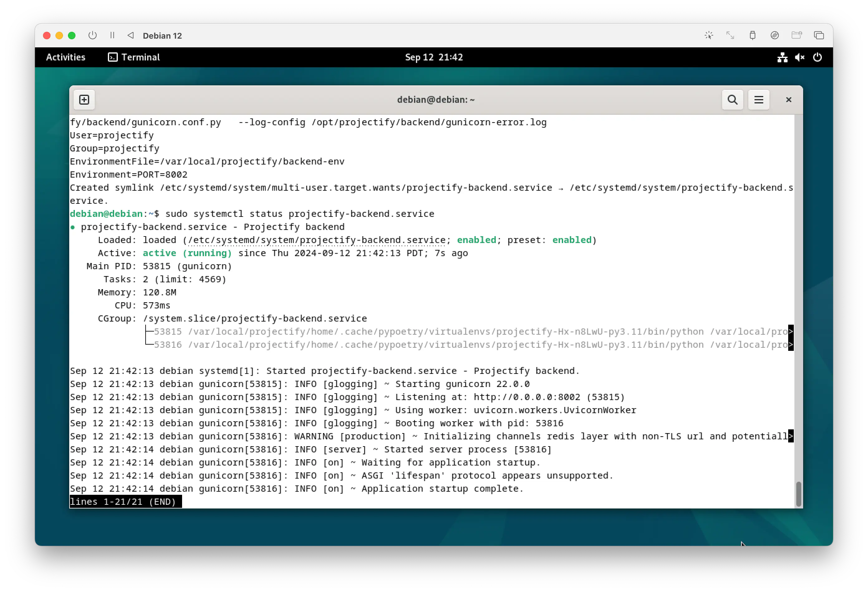This screenshot has height=592, width=868.
Task: Click the 'CGroup: /system.slice/projectify-backend.service' line
Action: [x=232, y=318]
